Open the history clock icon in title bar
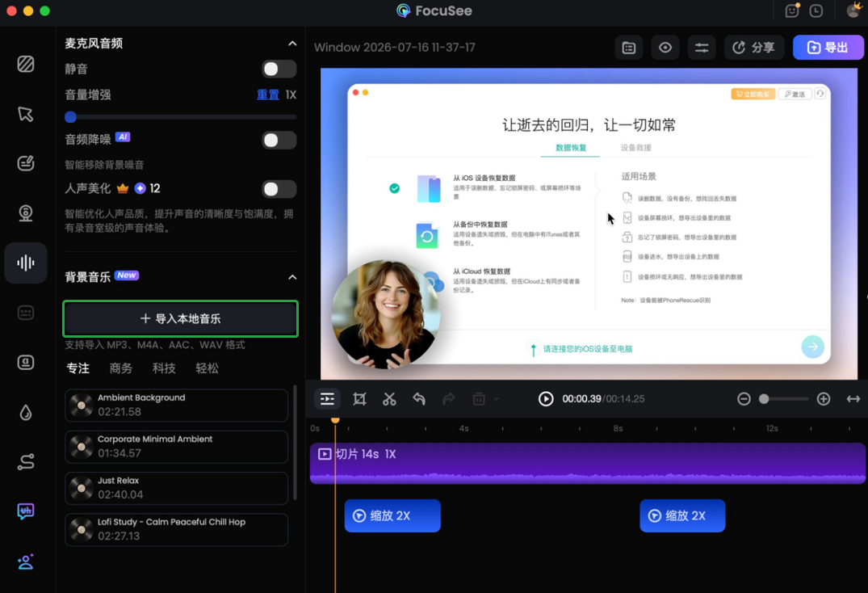868x593 pixels. pos(816,11)
